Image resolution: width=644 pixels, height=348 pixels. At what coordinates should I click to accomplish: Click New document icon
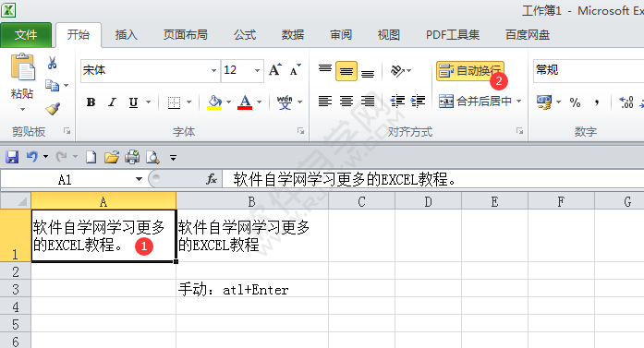coord(91,157)
